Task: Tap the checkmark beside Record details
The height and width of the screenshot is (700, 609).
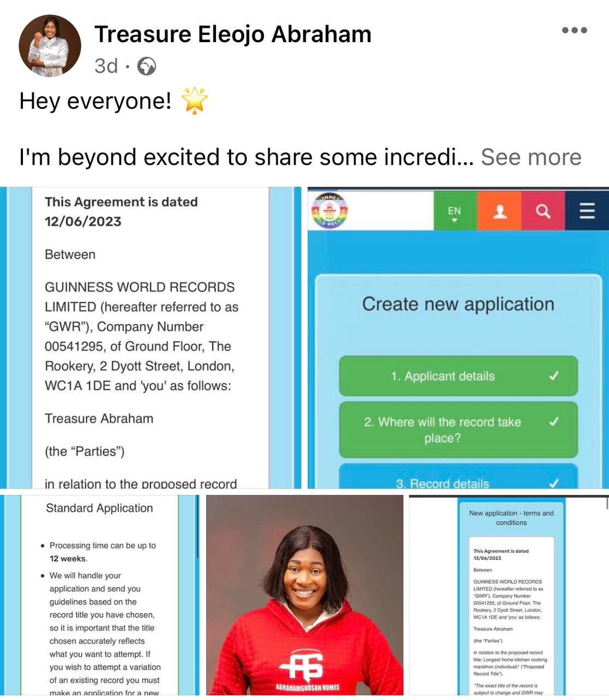Action: coord(554,483)
